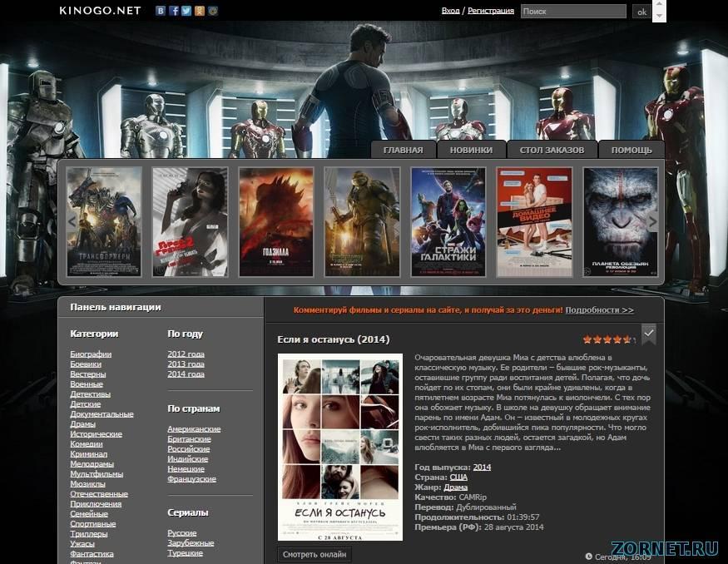Select Американские films by country
Image resolution: width=728 pixels, height=564 pixels.
click(x=194, y=429)
